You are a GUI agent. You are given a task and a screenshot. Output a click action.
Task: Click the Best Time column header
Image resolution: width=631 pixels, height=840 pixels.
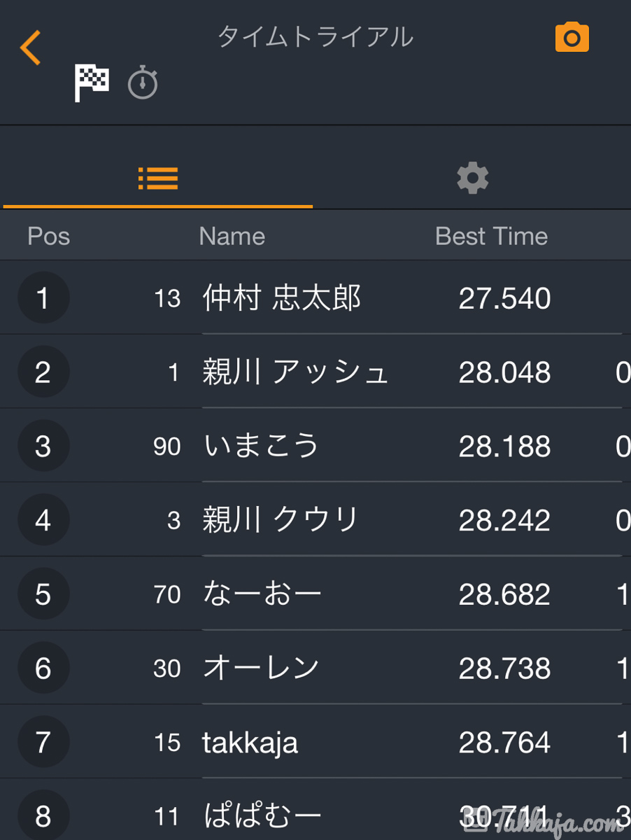coord(491,237)
